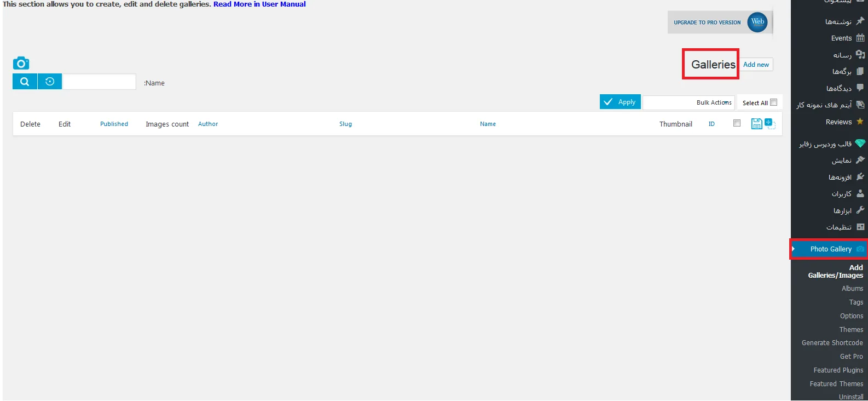Click the blue camera logo icon
The image size is (868, 401).
pos(21,63)
